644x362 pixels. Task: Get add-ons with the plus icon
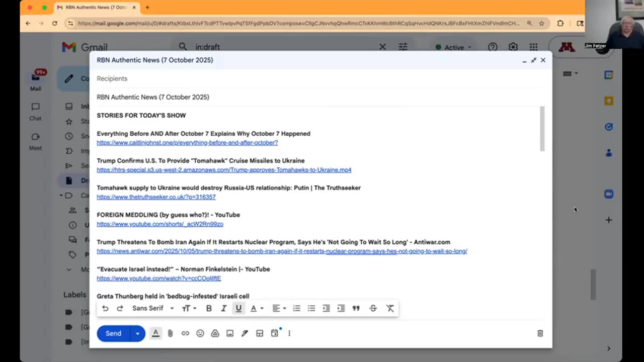tap(609, 220)
